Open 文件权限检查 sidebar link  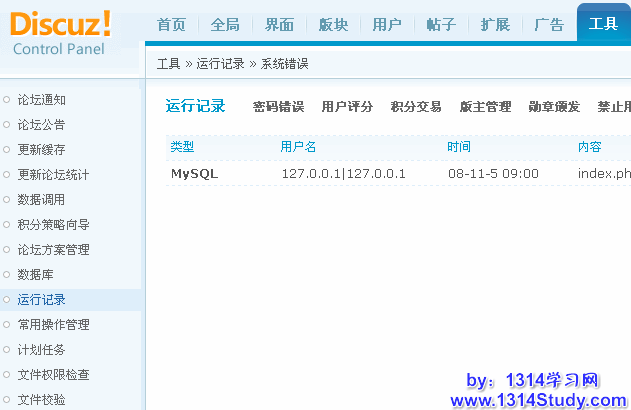click(x=53, y=375)
